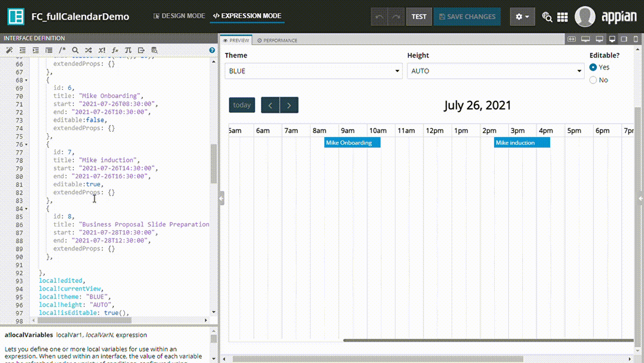Select the Yes radio for Editable

click(x=593, y=67)
